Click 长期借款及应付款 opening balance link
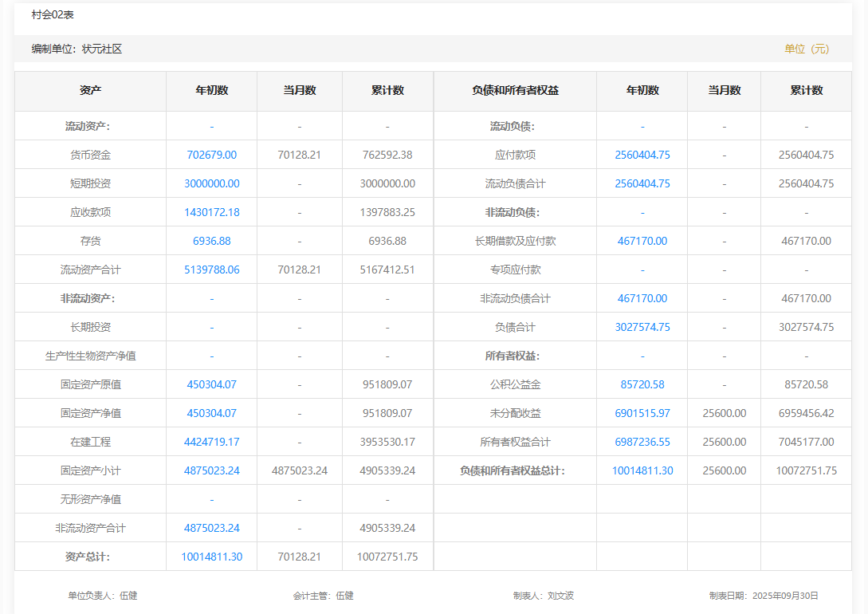This screenshot has height=614, width=868. coord(642,241)
